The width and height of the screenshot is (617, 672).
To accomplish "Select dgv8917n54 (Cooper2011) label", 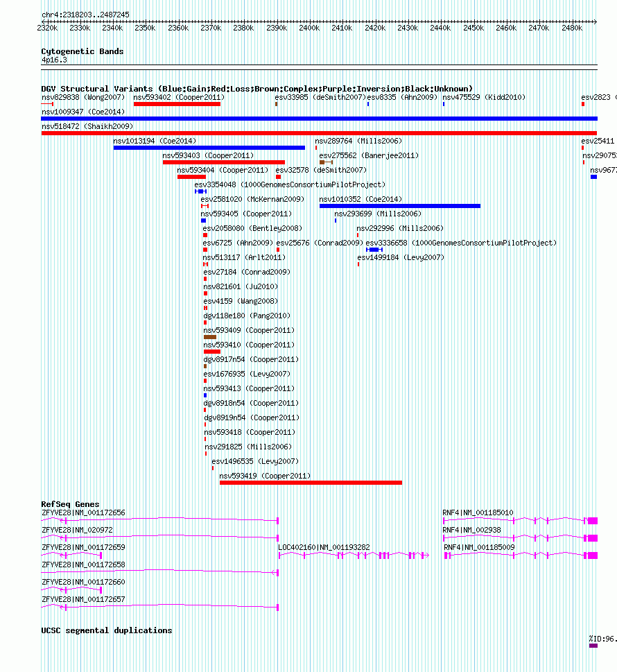I will (x=251, y=359).
